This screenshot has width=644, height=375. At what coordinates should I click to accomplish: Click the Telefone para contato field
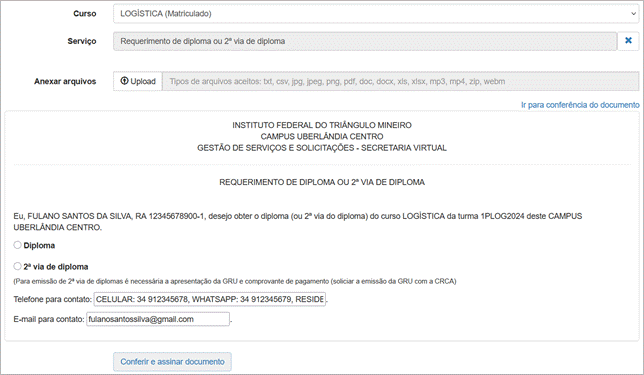tap(210, 299)
